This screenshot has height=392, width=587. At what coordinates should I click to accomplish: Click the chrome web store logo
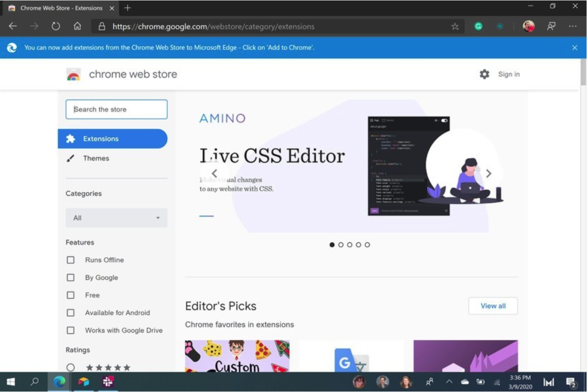pyautogui.click(x=74, y=74)
